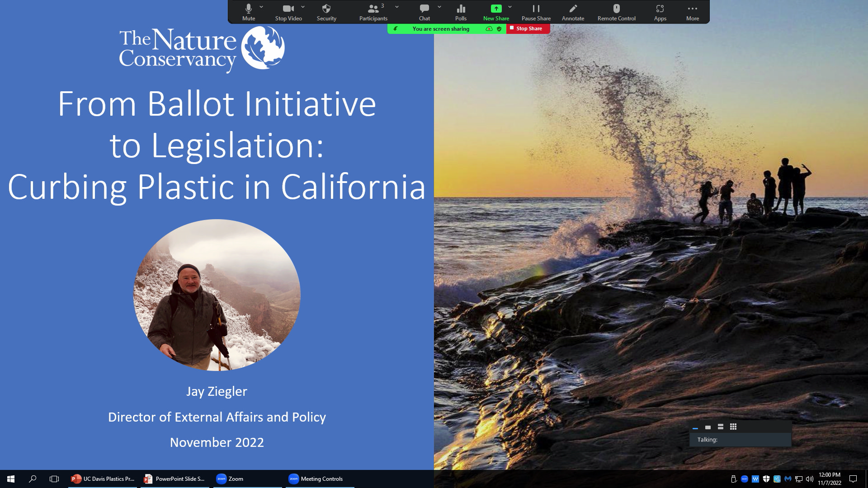Start a New Share

point(496,12)
